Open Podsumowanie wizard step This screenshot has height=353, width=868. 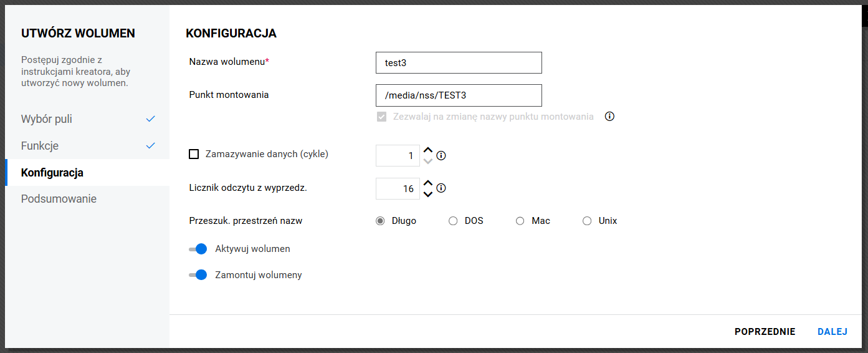coord(59,199)
